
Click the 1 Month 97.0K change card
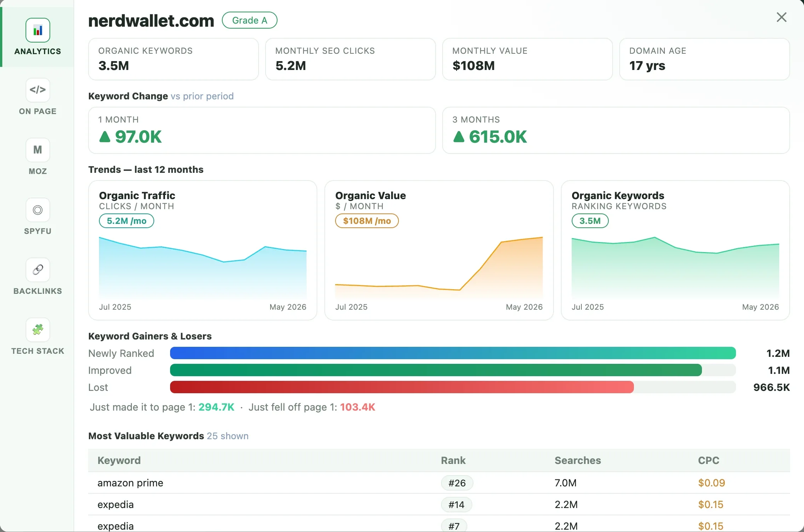tap(262, 130)
